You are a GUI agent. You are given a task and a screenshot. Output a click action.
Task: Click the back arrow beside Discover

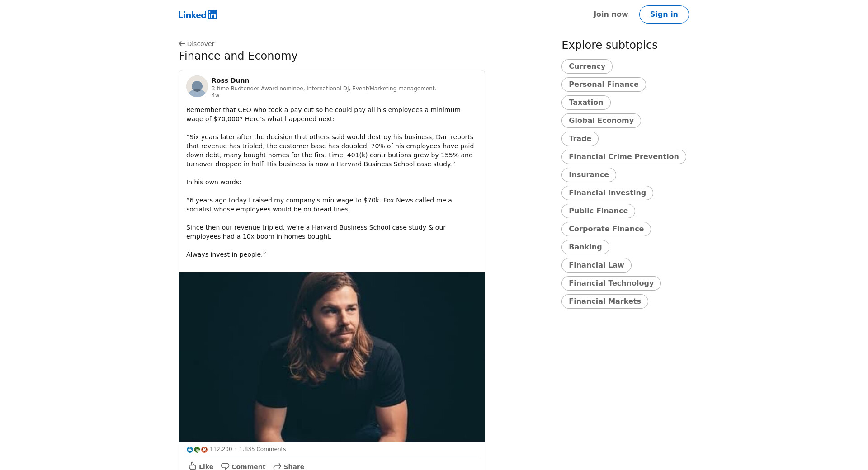(182, 44)
